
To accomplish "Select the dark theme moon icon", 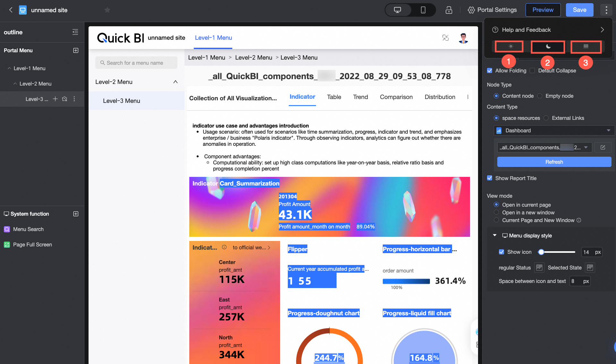I will click(548, 46).
